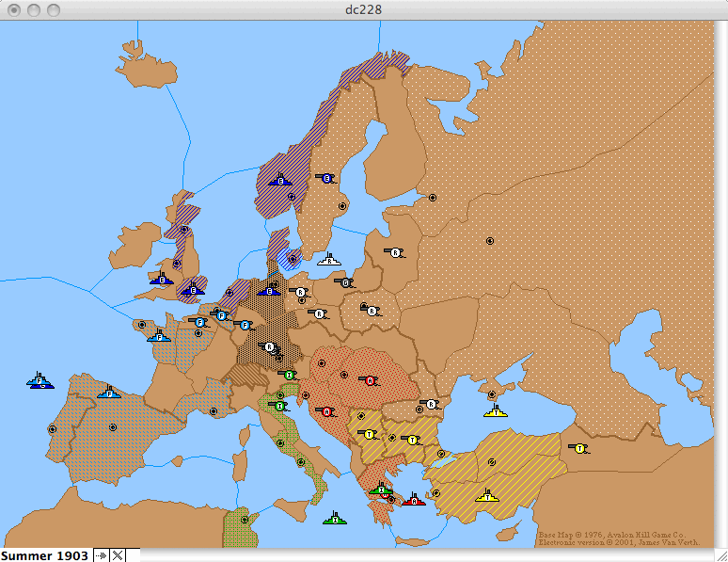
Task: Select the French fleet at Brest
Action: coord(159,336)
